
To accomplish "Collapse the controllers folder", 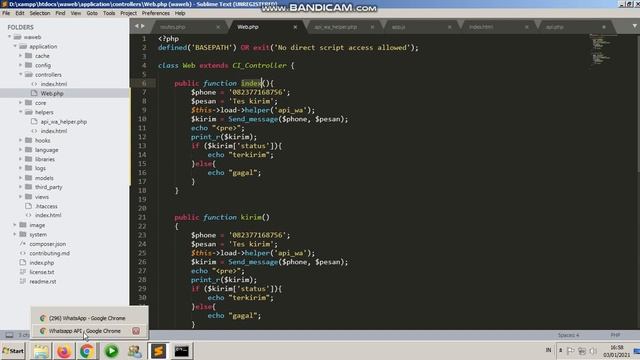I will [20, 74].
